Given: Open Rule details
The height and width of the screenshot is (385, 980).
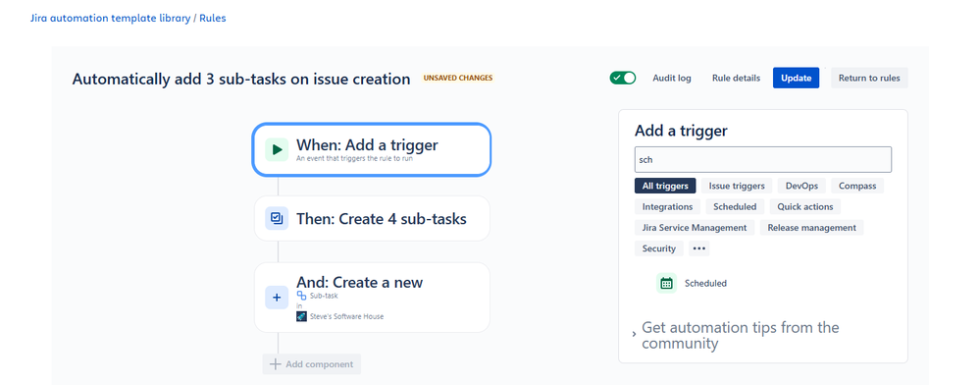Looking at the screenshot, I should tap(737, 79).
